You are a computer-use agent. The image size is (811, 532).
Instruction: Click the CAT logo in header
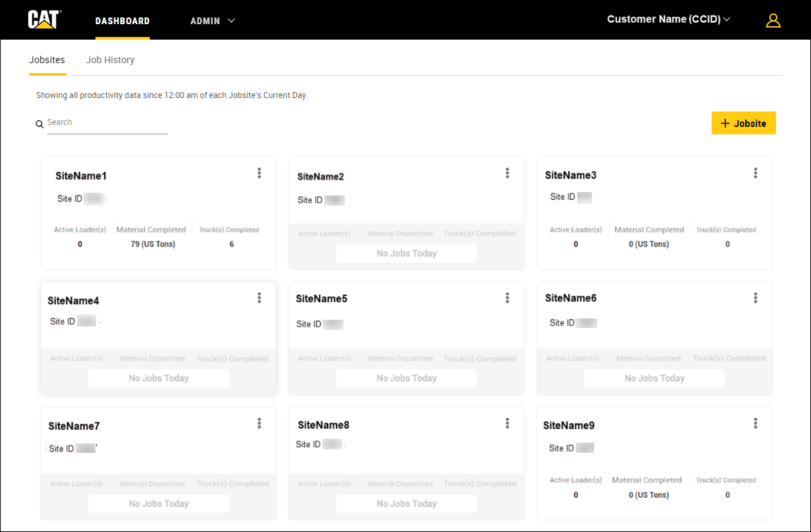[44, 20]
